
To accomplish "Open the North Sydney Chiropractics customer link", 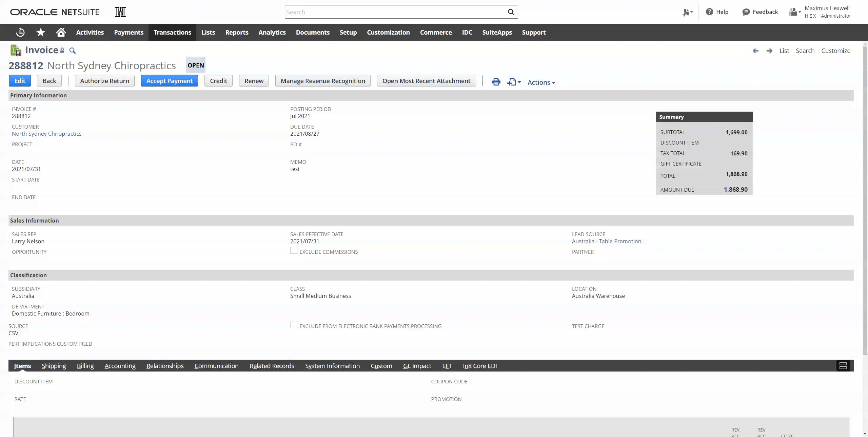I will 47,134.
